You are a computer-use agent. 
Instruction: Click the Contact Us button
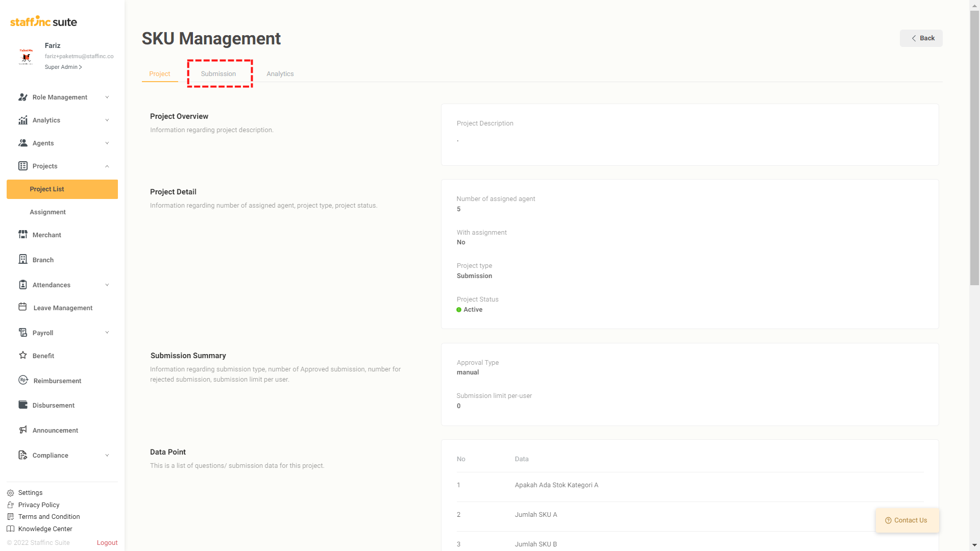coord(906,520)
